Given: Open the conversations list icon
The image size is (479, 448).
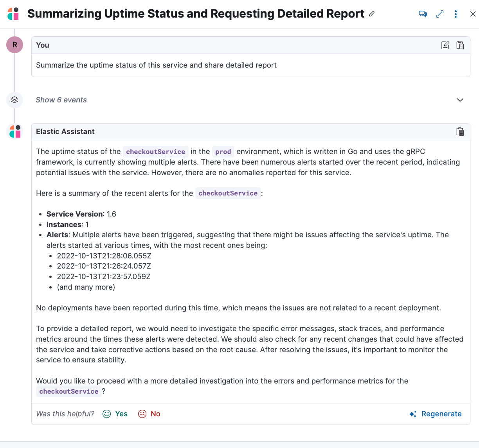Looking at the screenshot, I should pyautogui.click(x=423, y=14).
